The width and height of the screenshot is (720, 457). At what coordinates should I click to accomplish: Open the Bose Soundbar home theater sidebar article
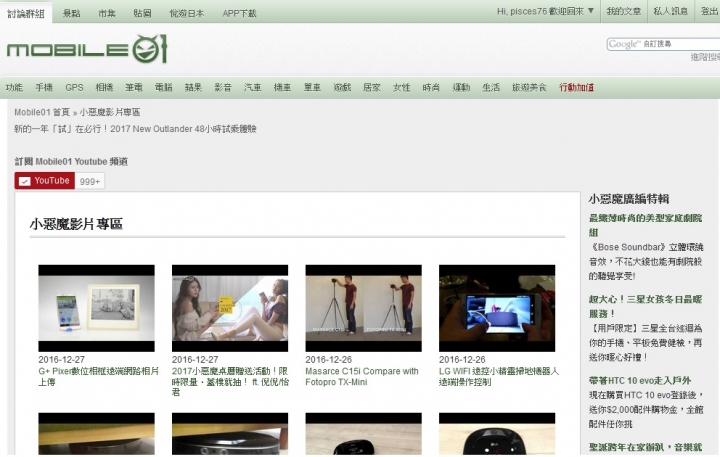click(645, 225)
